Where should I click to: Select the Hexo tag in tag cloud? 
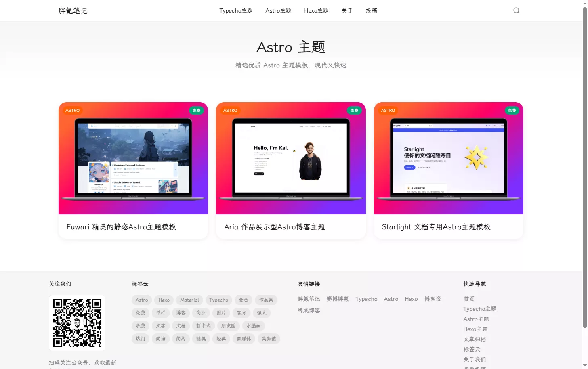pos(164,300)
